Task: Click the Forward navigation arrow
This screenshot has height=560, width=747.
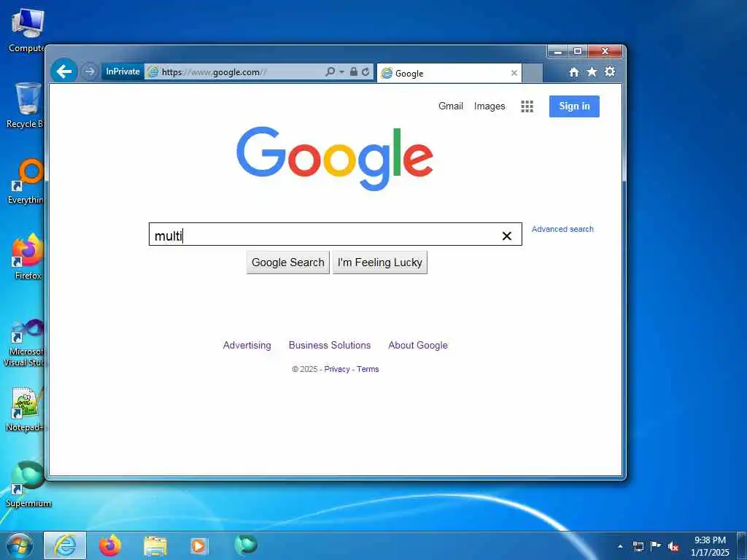Action: coord(89,71)
